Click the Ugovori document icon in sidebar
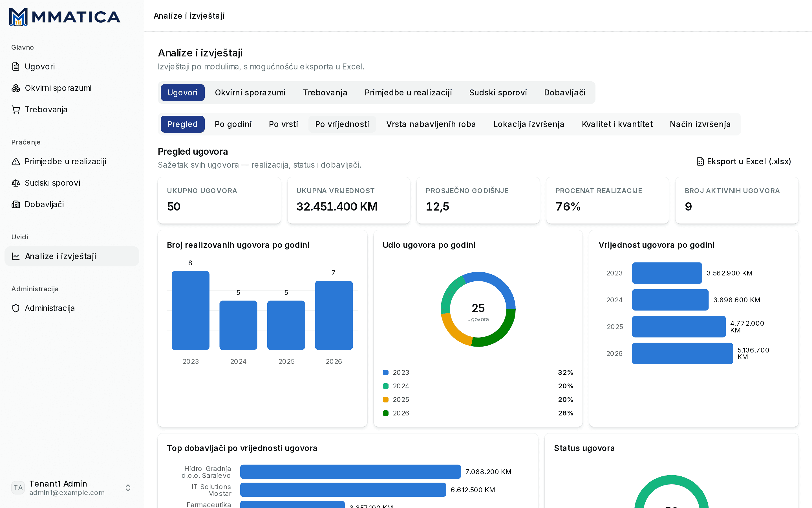 click(16, 67)
